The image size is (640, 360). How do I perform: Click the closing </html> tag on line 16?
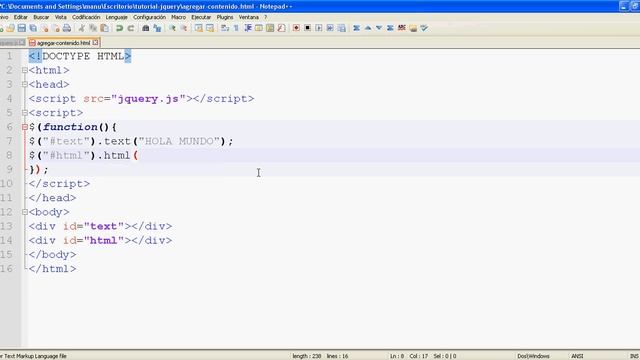tap(52, 269)
